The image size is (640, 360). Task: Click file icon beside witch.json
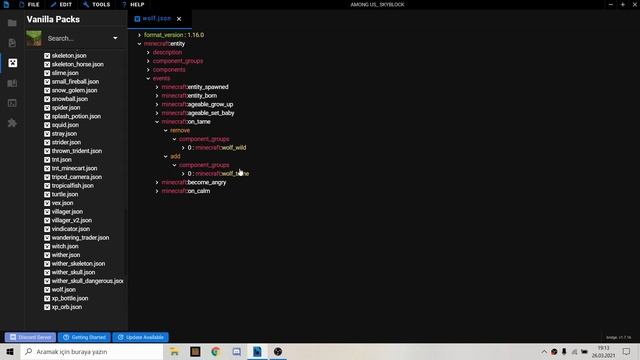click(x=47, y=247)
